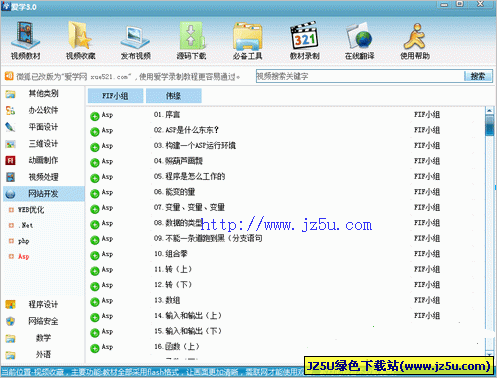The image size is (497, 378).
Task: Select the red Asp subcategory
Action: pos(23,256)
